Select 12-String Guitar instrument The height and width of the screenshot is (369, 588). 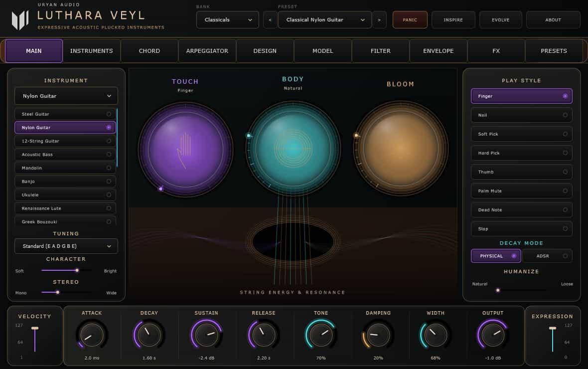coord(65,141)
